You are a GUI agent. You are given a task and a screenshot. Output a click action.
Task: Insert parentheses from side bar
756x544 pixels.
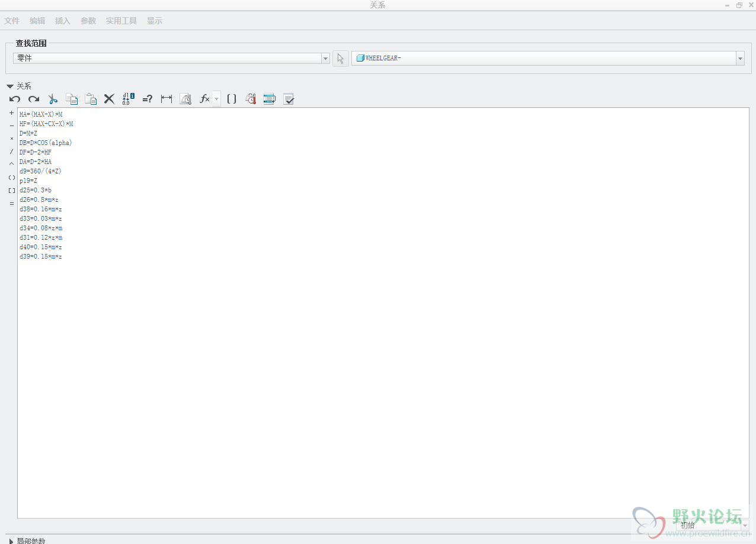pyautogui.click(x=11, y=178)
